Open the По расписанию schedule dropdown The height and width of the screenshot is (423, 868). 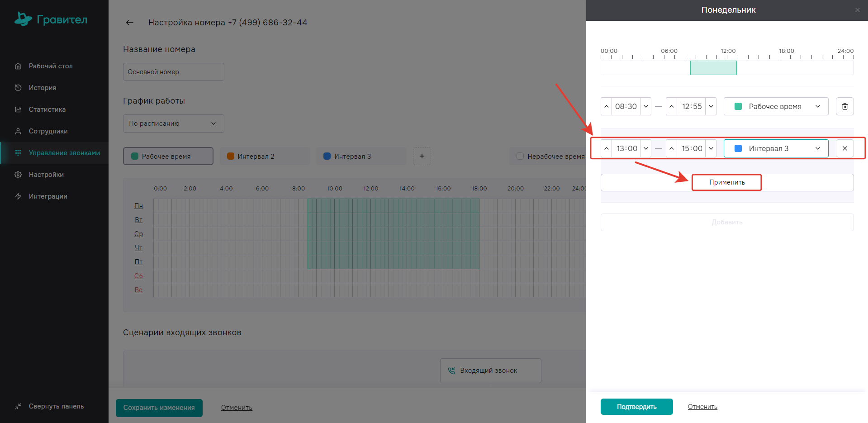(x=173, y=124)
